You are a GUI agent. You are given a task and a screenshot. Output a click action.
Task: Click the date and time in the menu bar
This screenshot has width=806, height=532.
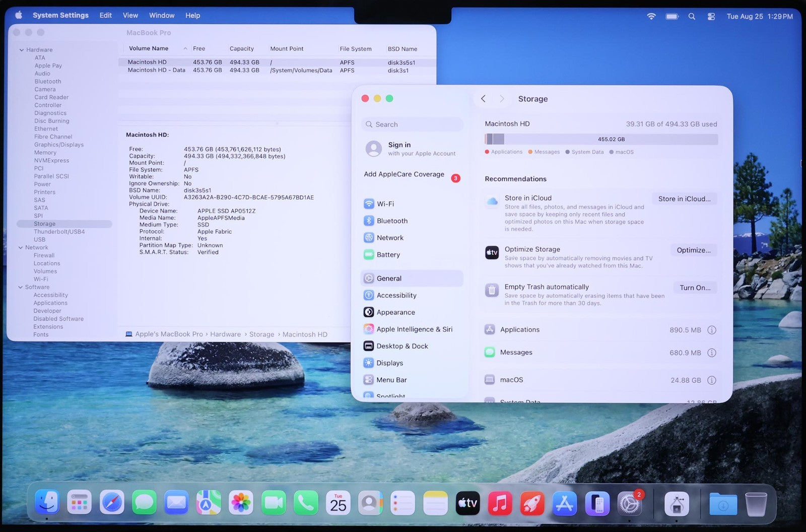pos(760,16)
